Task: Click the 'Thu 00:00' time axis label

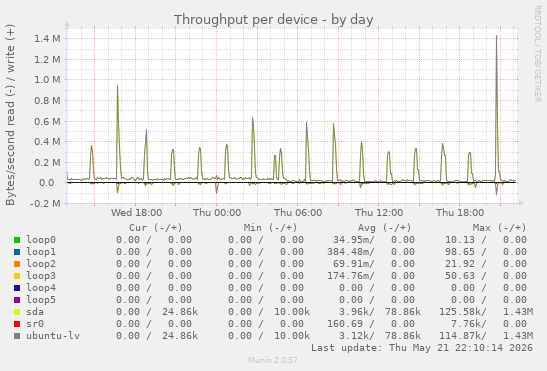Action: [217, 213]
